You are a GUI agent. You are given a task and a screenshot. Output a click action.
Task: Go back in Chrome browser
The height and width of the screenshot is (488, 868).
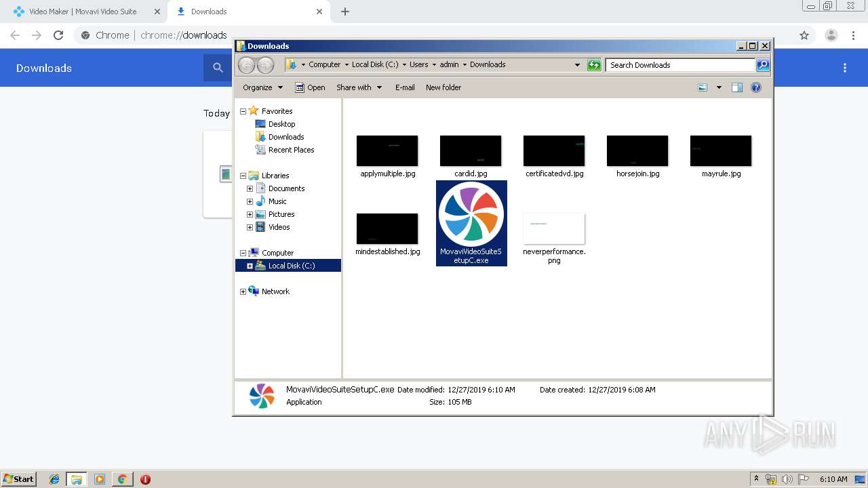coord(15,35)
